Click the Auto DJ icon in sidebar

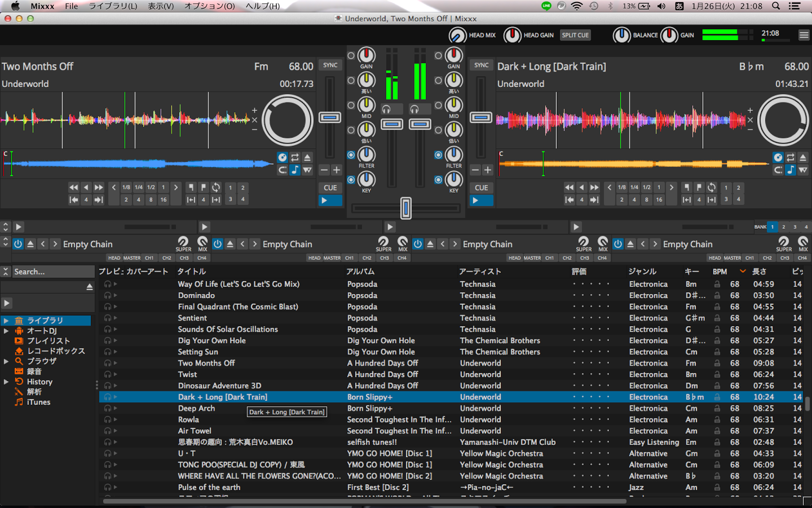coord(19,331)
